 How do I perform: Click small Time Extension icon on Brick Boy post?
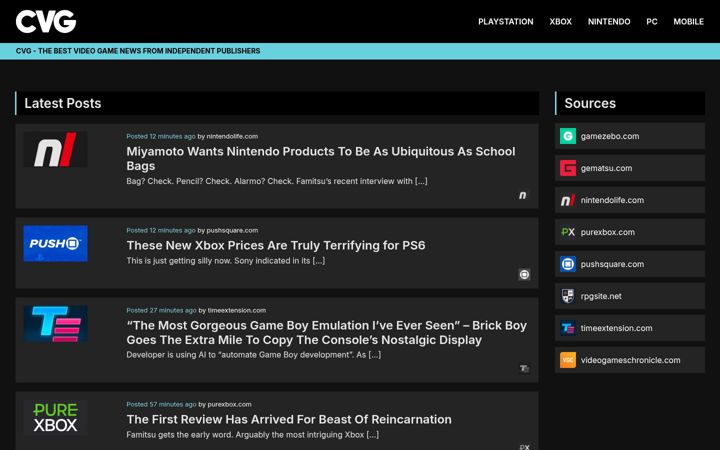[x=524, y=369]
